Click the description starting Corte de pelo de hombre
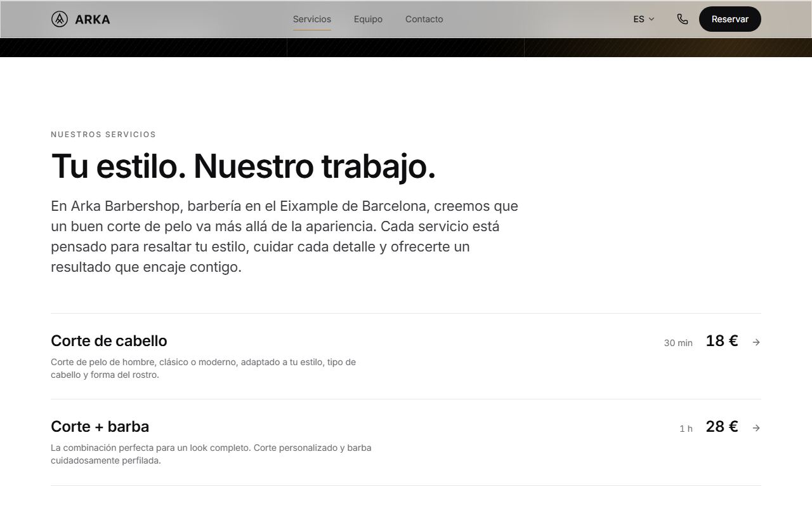The height and width of the screenshot is (508, 812). [x=204, y=368]
